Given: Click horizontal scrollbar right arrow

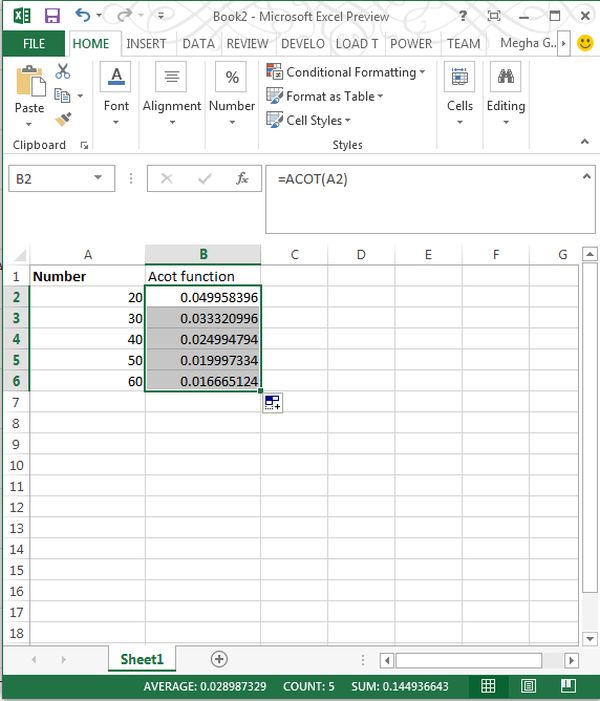Looking at the screenshot, I should [x=571, y=660].
